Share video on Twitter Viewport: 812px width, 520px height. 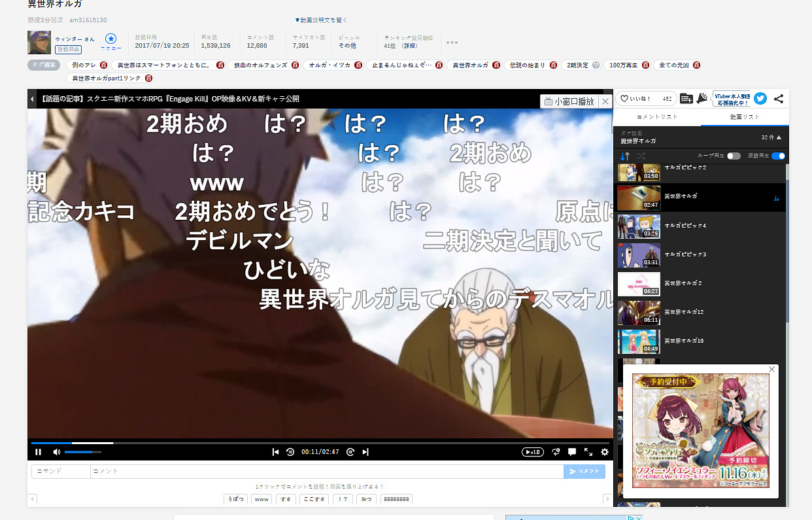pyautogui.click(x=760, y=98)
